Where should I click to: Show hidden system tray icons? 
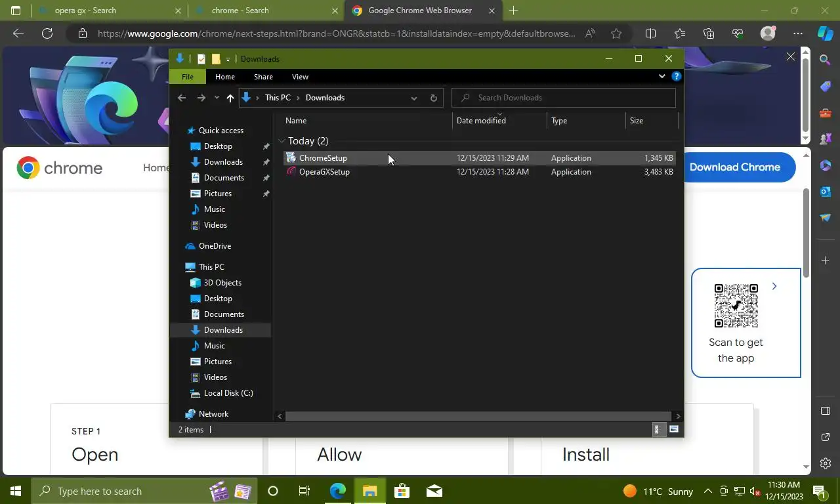pos(707,491)
